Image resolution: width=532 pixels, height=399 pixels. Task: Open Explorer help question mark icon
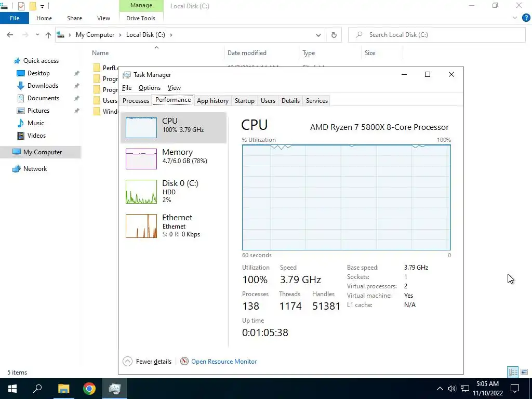[x=526, y=18]
